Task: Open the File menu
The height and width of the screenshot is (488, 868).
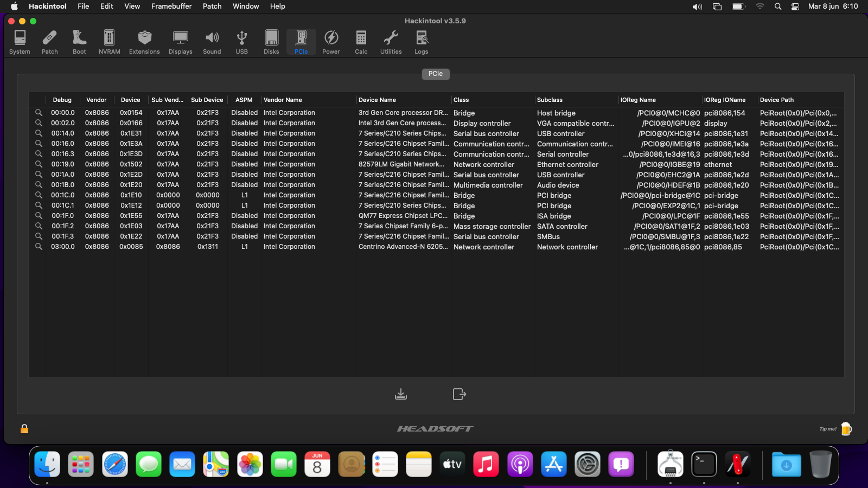Action: [x=84, y=7]
